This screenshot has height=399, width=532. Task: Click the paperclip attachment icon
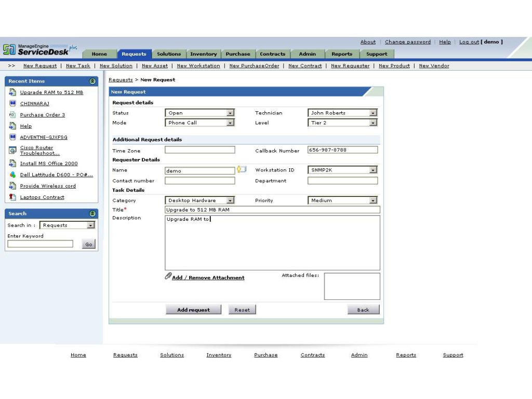coord(168,276)
